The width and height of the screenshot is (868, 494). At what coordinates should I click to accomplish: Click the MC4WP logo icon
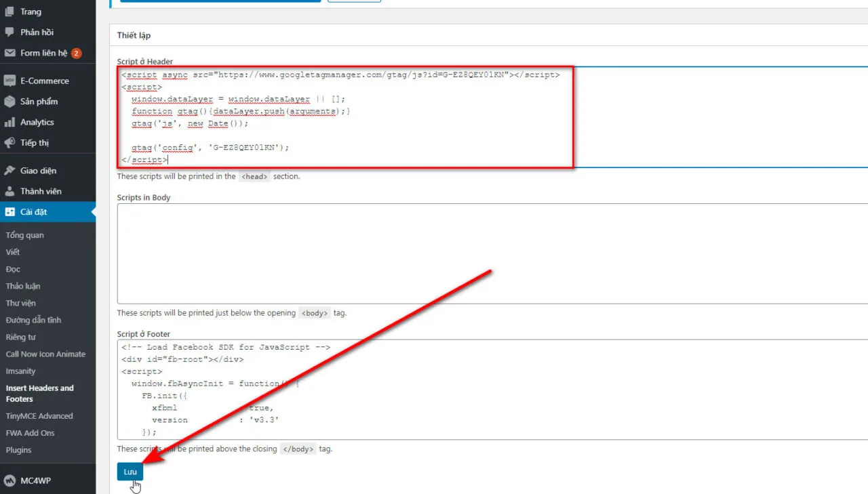click(x=9, y=480)
